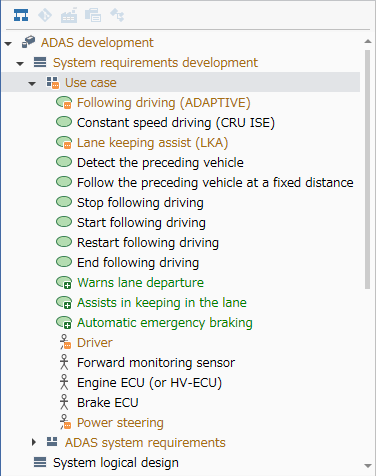Click the ADAS system requirements node icon
376x476 pixels.
[x=52, y=442]
